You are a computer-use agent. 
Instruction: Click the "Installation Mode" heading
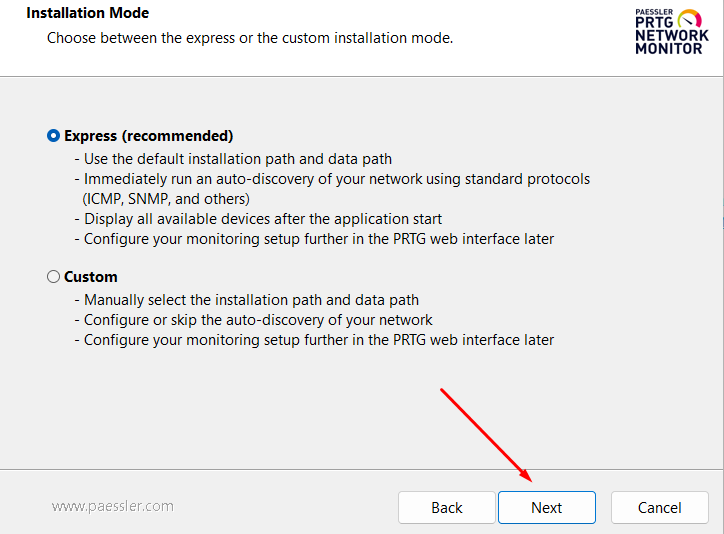click(x=88, y=13)
